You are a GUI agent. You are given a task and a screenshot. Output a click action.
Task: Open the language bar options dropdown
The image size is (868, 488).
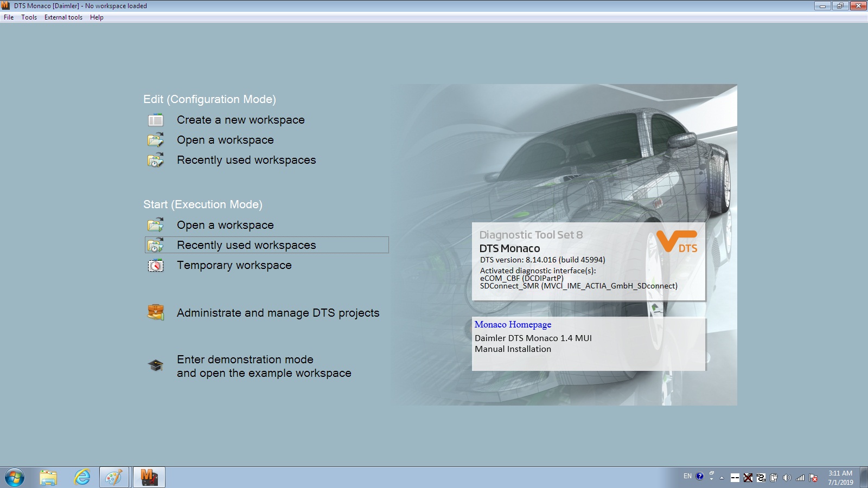(711, 479)
